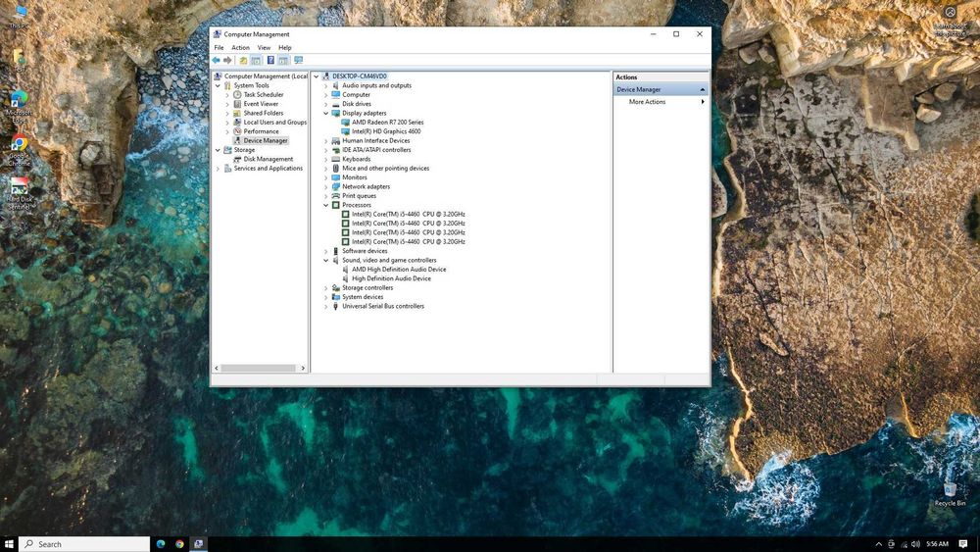Image resolution: width=980 pixels, height=552 pixels.
Task: Select Mice and other pointing devices
Action: (385, 169)
